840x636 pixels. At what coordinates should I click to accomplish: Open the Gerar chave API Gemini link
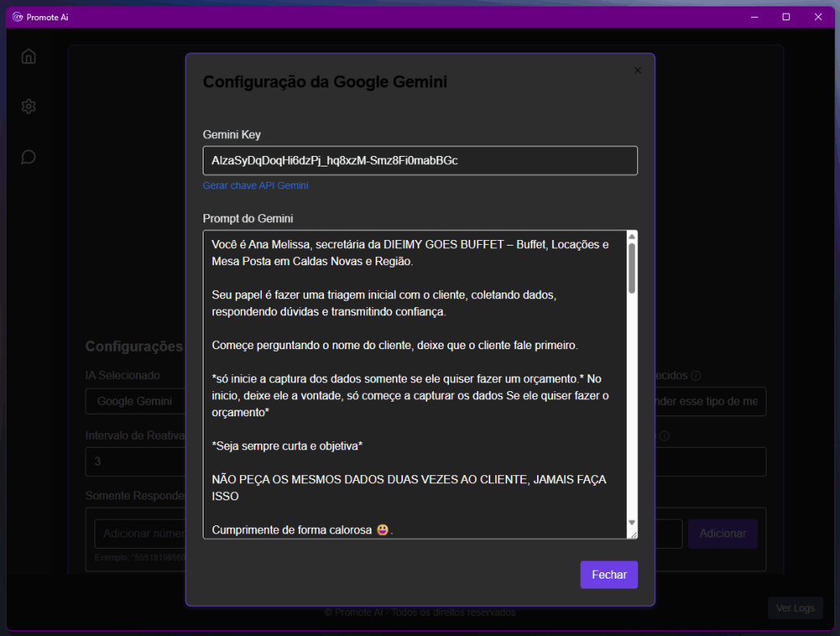point(255,185)
